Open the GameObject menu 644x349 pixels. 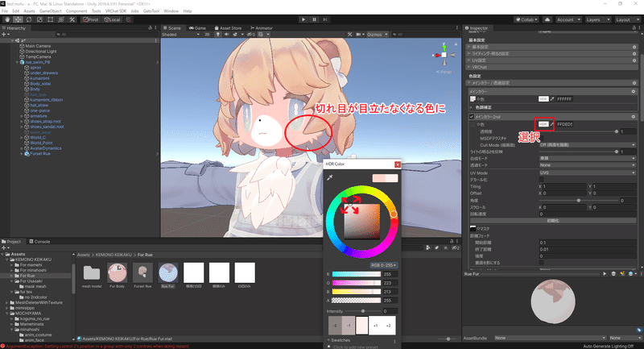point(51,11)
